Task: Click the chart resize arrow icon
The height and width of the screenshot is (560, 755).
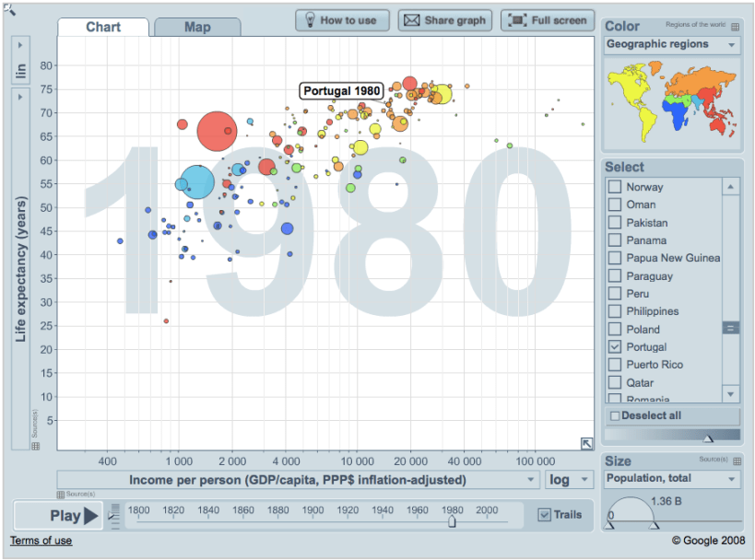Action: [586, 444]
